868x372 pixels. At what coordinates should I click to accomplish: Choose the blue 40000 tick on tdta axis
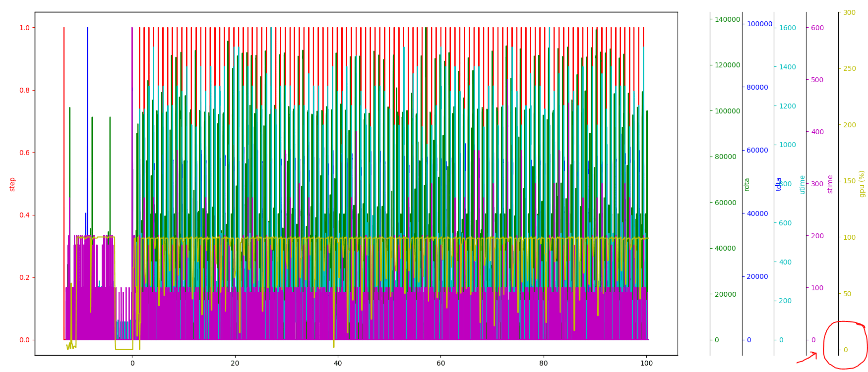(758, 213)
